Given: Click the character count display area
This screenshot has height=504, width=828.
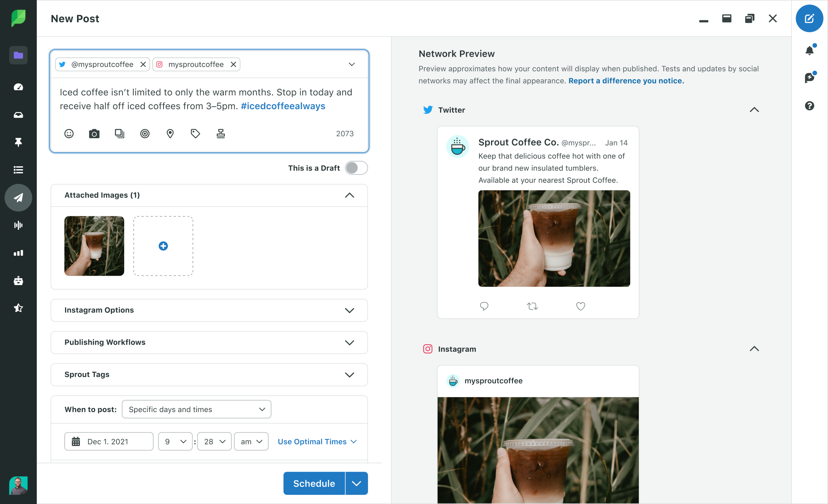Looking at the screenshot, I should click(345, 133).
